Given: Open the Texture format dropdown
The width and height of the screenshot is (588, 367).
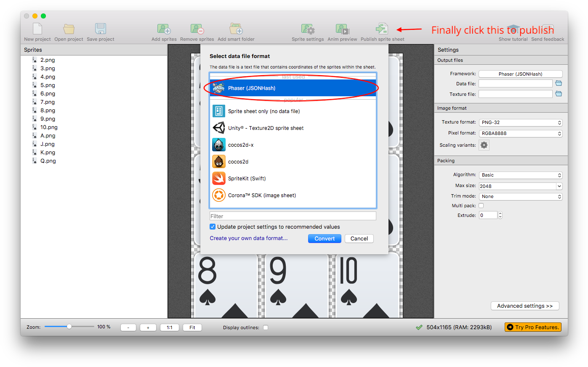Looking at the screenshot, I should point(521,122).
